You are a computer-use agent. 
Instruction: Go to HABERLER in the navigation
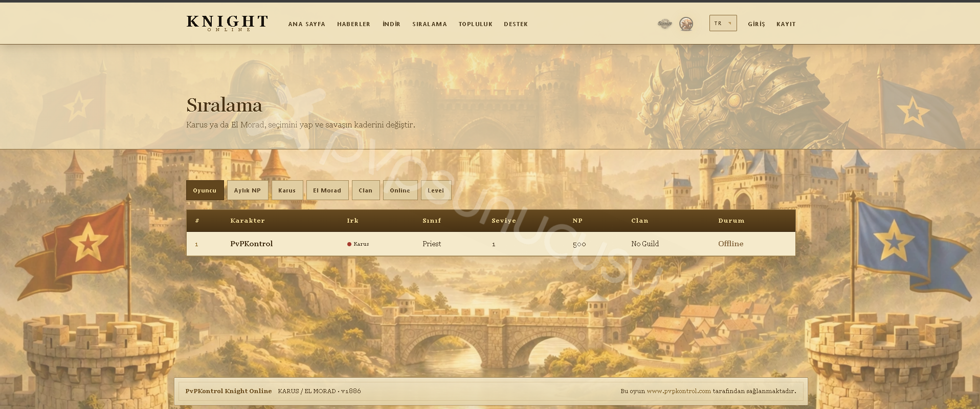click(x=353, y=24)
